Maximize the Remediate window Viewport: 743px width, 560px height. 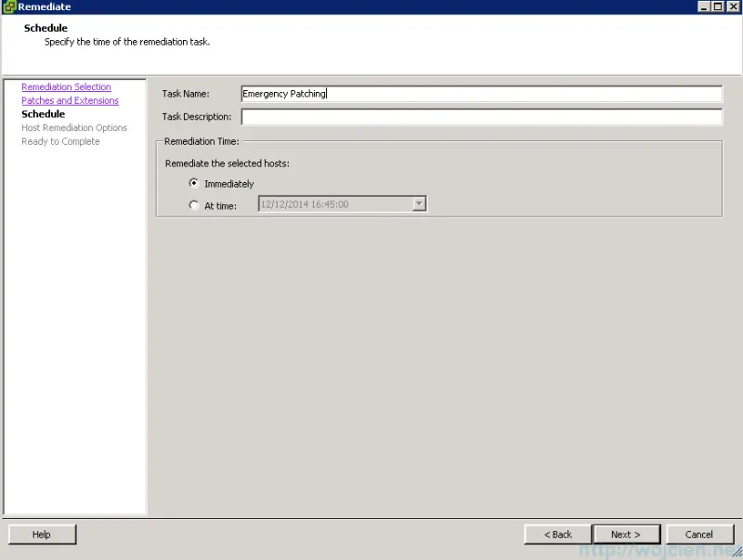(720, 6)
